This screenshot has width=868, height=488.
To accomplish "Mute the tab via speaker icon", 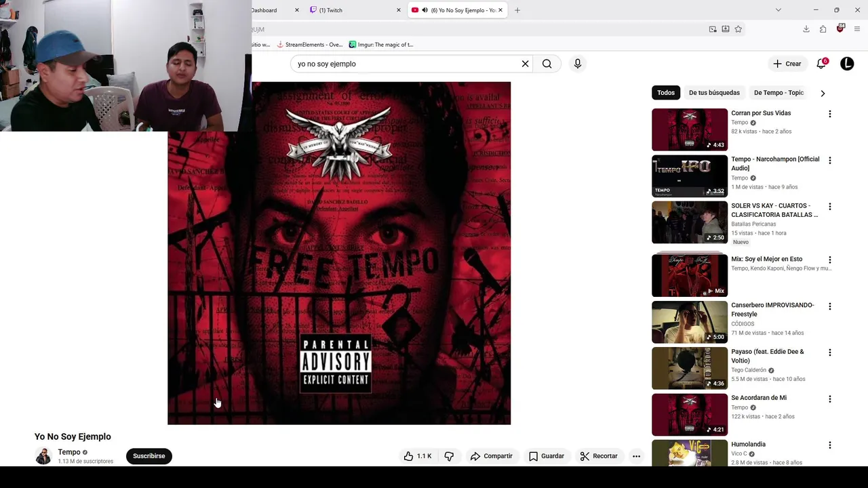I will [425, 10].
